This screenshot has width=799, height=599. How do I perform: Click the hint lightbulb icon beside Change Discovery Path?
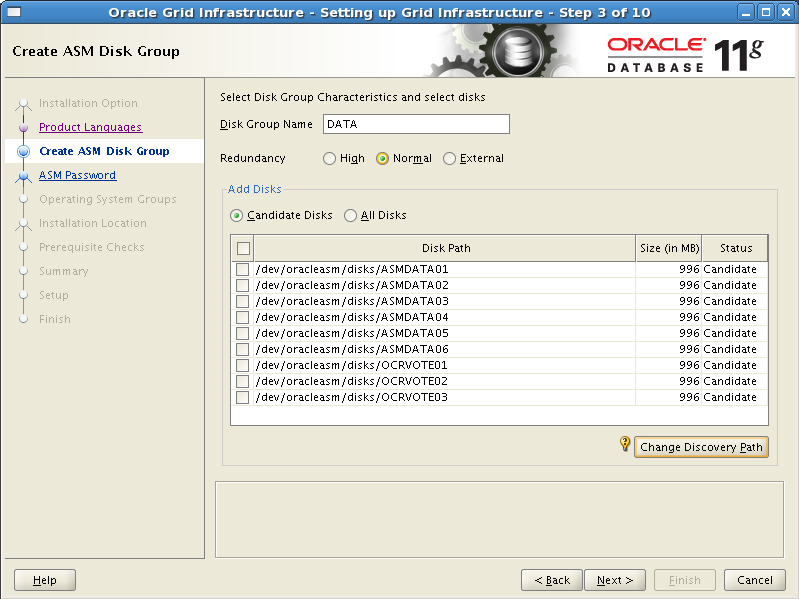pos(625,444)
